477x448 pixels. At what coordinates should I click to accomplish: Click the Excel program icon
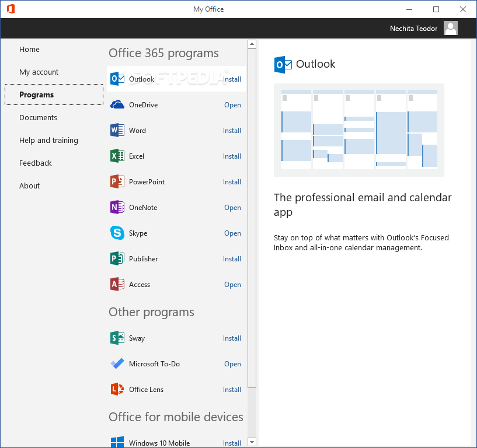117,156
